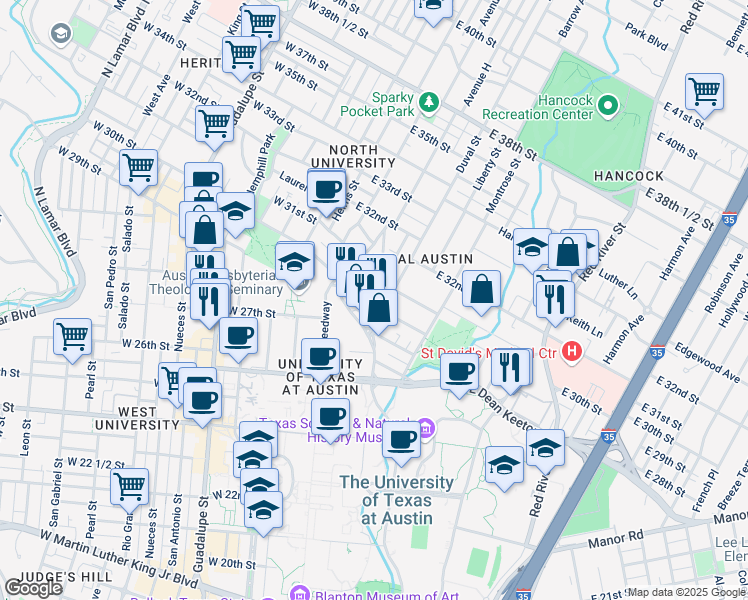Image resolution: width=748 pixels, height=600 pixels.
Task: Select the cart marker near W 32nd and Guadalupe
Action: (215, 124)
